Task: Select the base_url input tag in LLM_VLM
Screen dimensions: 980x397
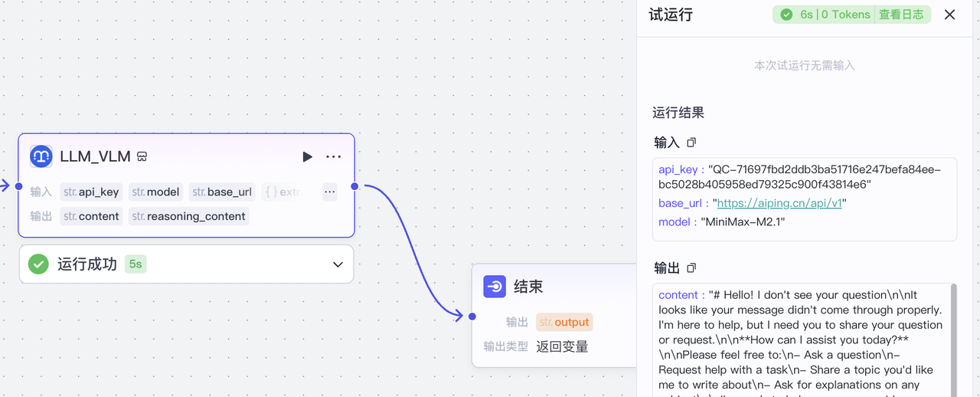Action: 222,192
